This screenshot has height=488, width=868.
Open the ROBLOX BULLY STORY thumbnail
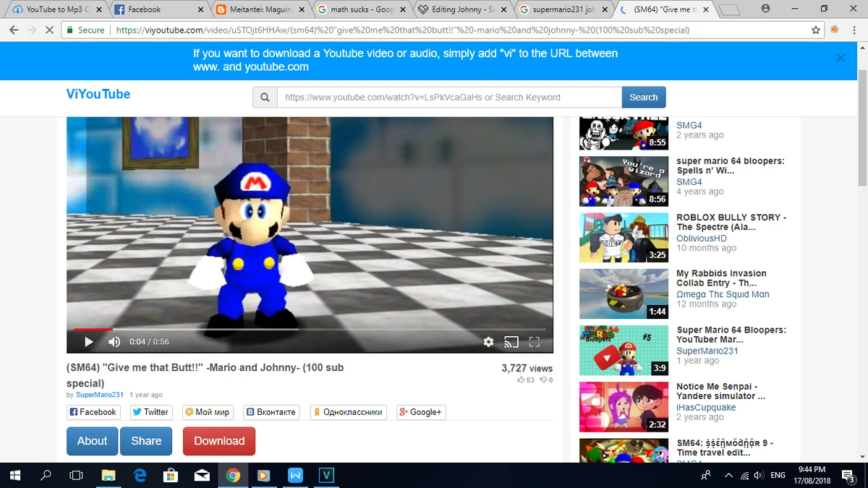tap(623, 237)
